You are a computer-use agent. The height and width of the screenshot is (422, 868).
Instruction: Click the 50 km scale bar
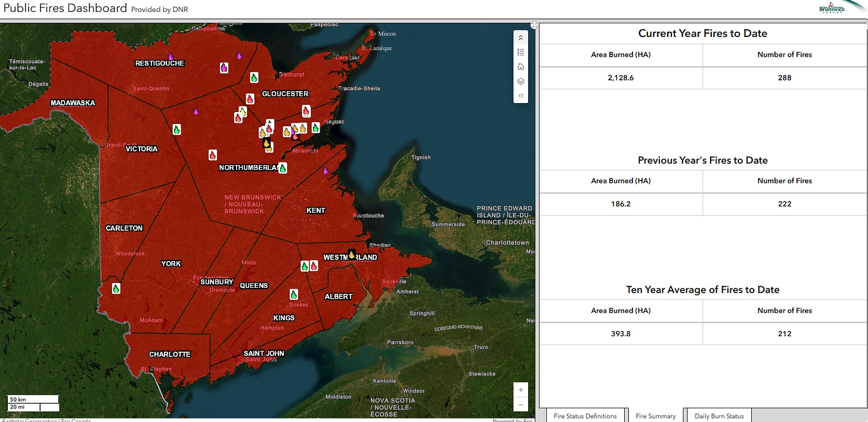pyautogui.click(x=33, y=399)
